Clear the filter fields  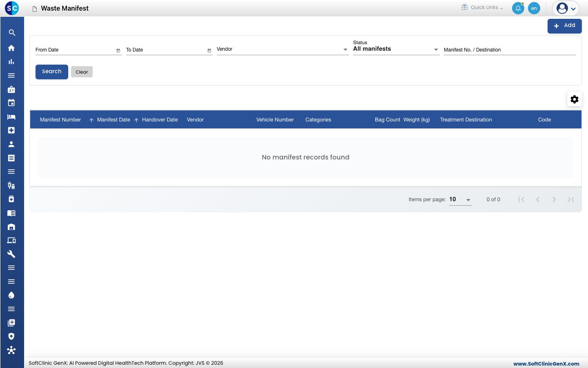82,72
